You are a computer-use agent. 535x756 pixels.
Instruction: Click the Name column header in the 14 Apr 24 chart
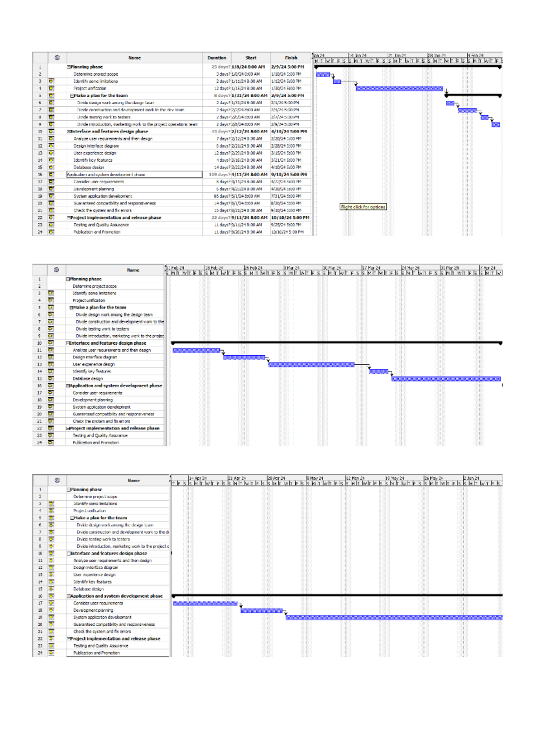pos(134,480)
